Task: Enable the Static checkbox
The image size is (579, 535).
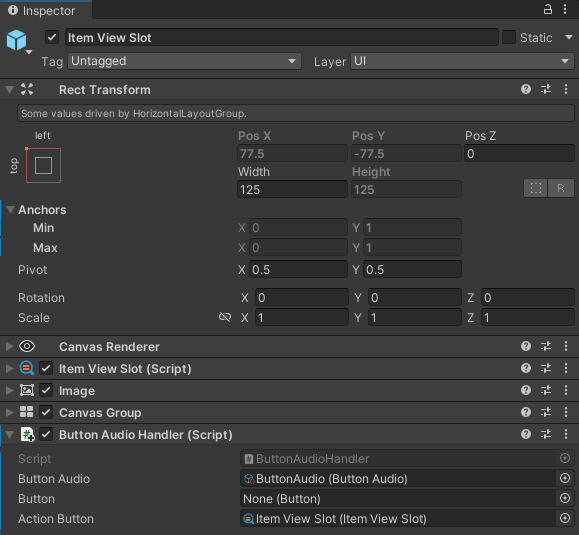Action: 509,37
